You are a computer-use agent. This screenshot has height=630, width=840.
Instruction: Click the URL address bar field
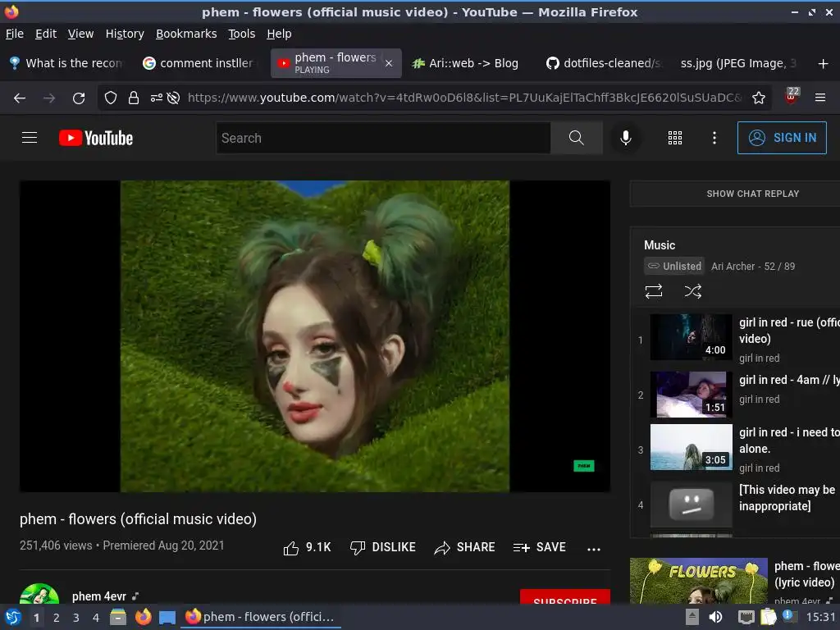(464, 98)
